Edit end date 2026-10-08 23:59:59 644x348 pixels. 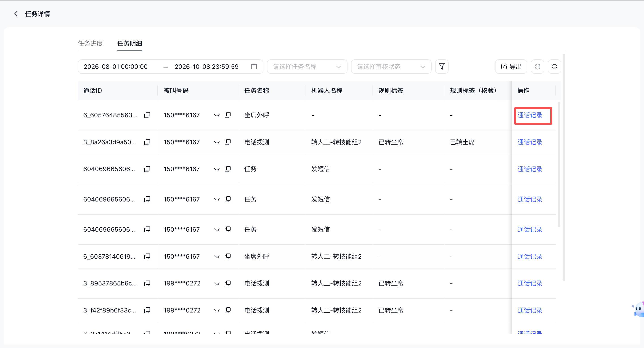[x=206, y=67]
